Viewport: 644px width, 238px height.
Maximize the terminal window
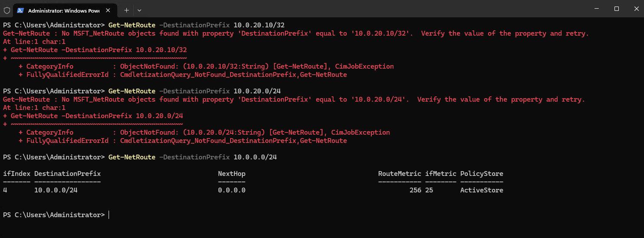616,9
